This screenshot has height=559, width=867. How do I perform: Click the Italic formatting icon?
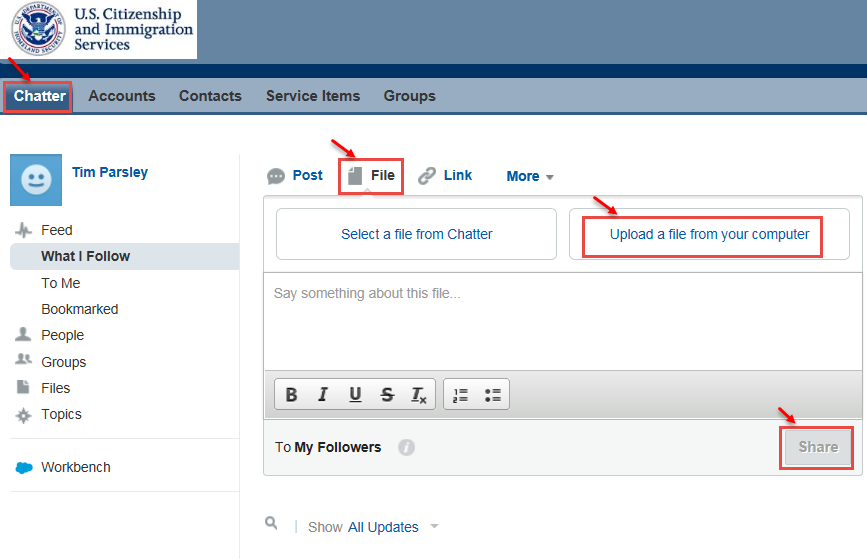coord(323,395)
